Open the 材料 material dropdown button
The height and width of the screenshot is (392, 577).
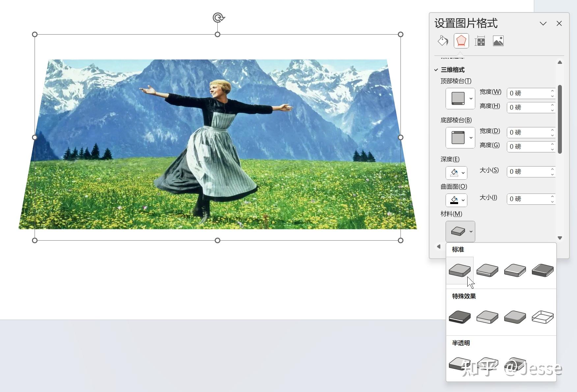coord(460,231)
